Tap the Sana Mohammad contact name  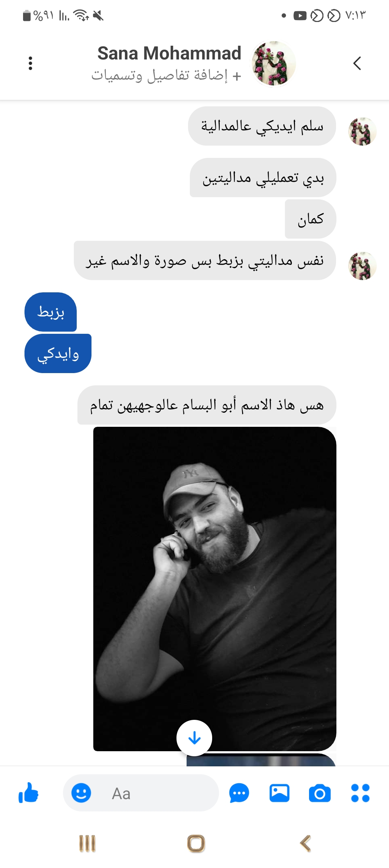click(169, 53)
